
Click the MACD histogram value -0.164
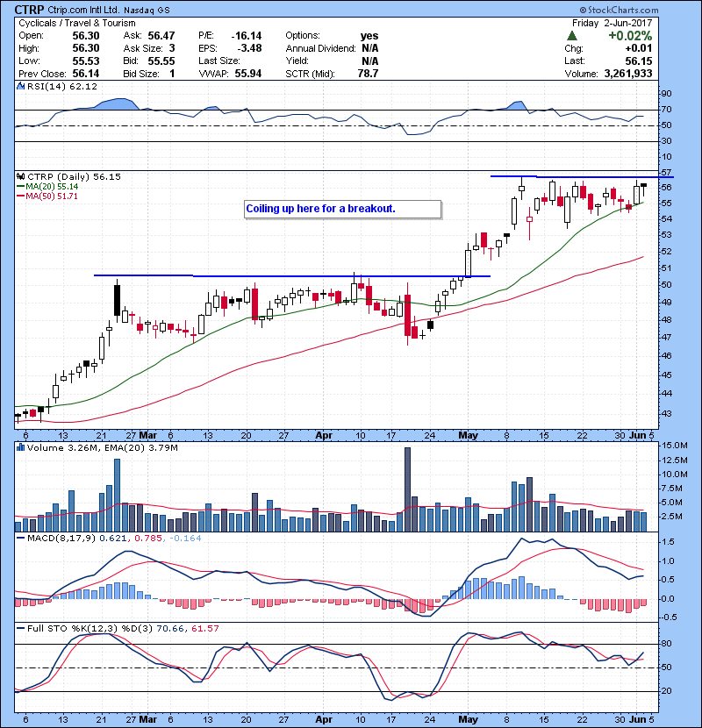185,539
